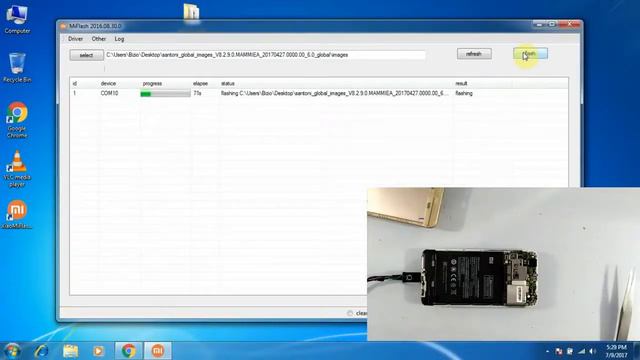Click the phone camera overlay thumbnail

(x=503, y=264)
